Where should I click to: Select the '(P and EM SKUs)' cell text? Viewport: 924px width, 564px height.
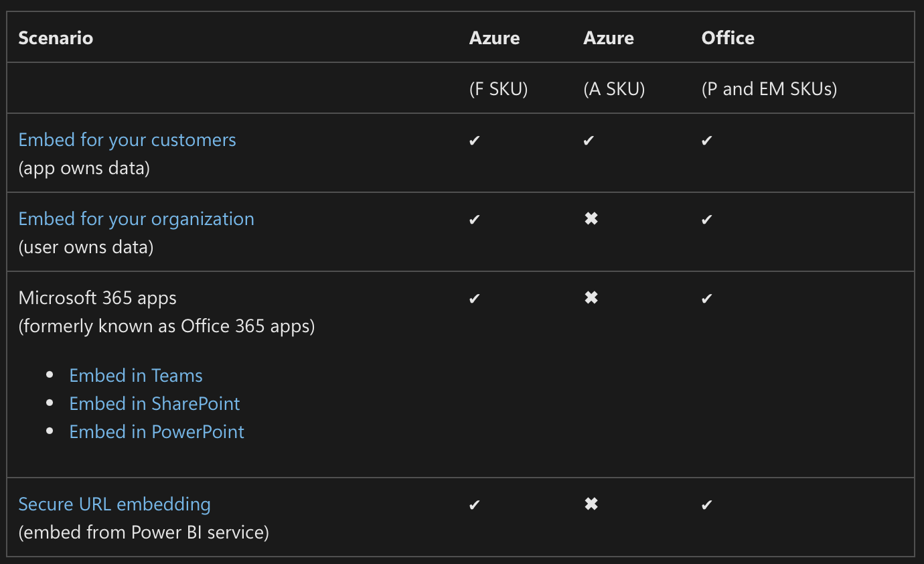coord(769,89)
